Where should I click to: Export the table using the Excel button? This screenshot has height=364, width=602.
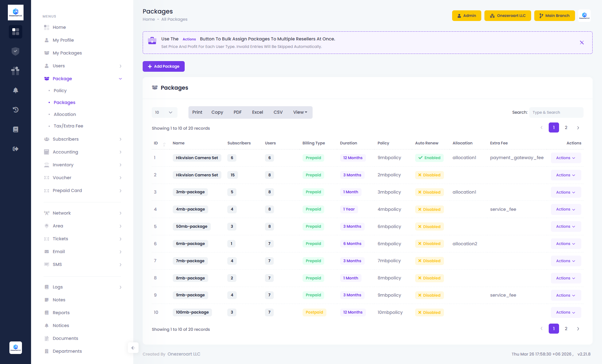pos(257,112)
